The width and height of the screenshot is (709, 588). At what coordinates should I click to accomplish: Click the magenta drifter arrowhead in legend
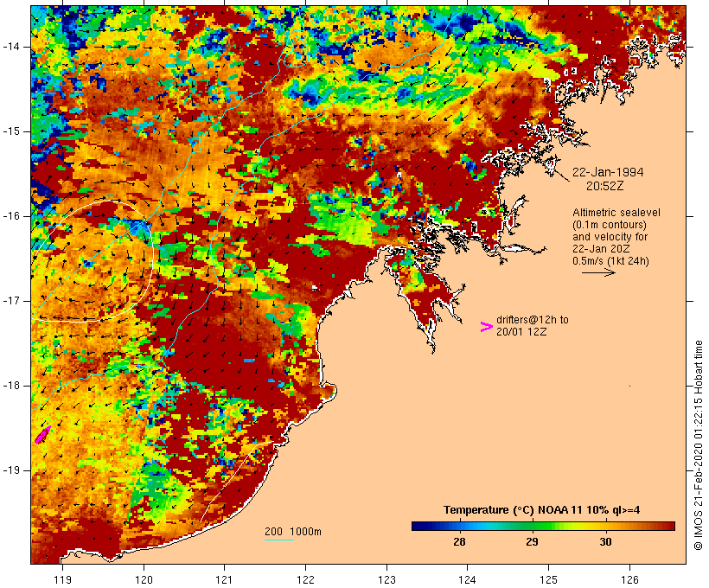coord(486,327)
